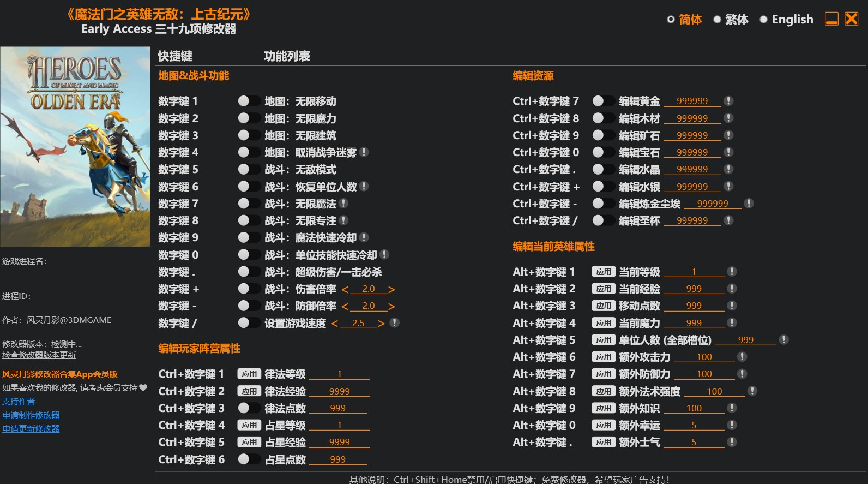Enable 战斗: 无敌模式 toggle

click(249, 169)
